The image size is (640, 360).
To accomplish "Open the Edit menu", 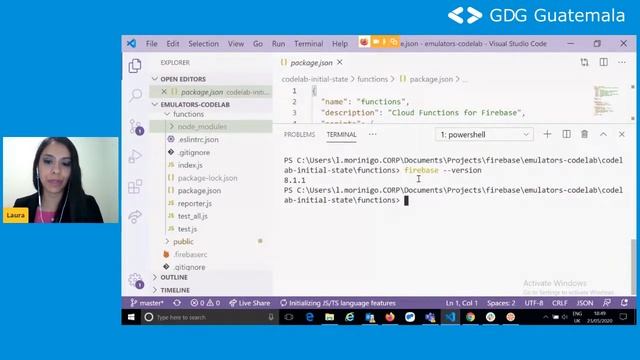I will point(173,44).
